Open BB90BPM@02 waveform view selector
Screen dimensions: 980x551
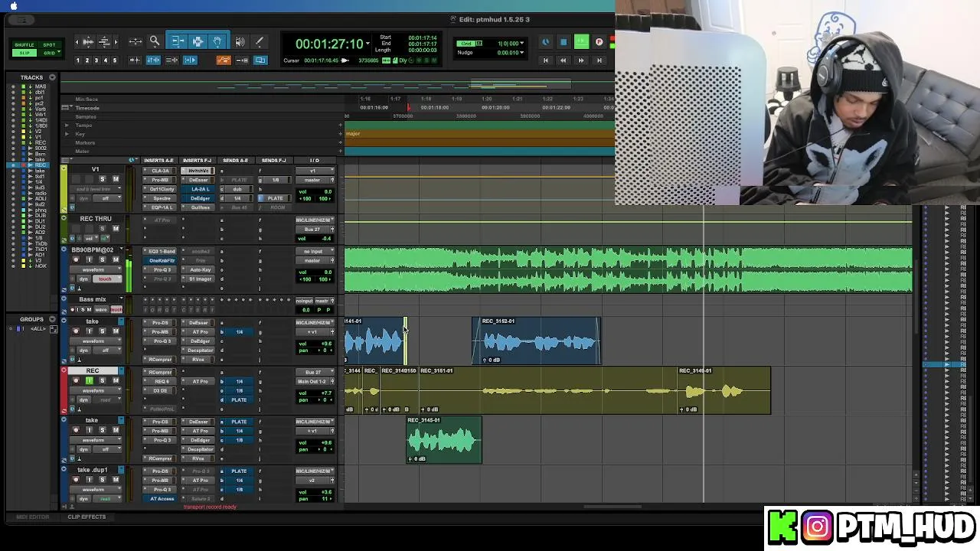pyautogui.click(x=95, y=269)
